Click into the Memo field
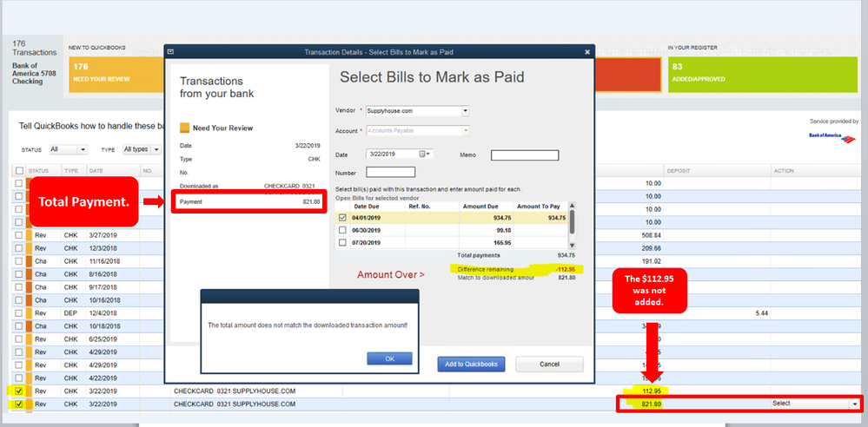This screenshot has width=868, height=427. click(x=525, y=155)
